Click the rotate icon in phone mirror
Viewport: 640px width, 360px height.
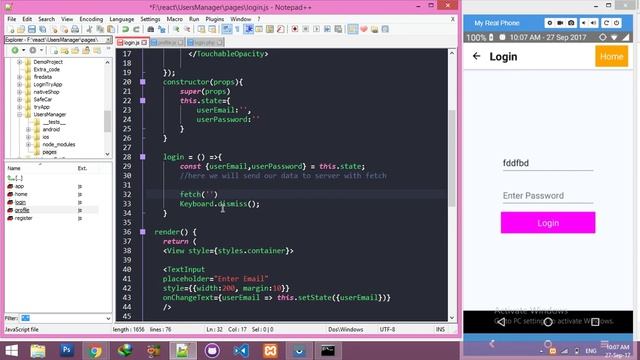pos(607,23)
